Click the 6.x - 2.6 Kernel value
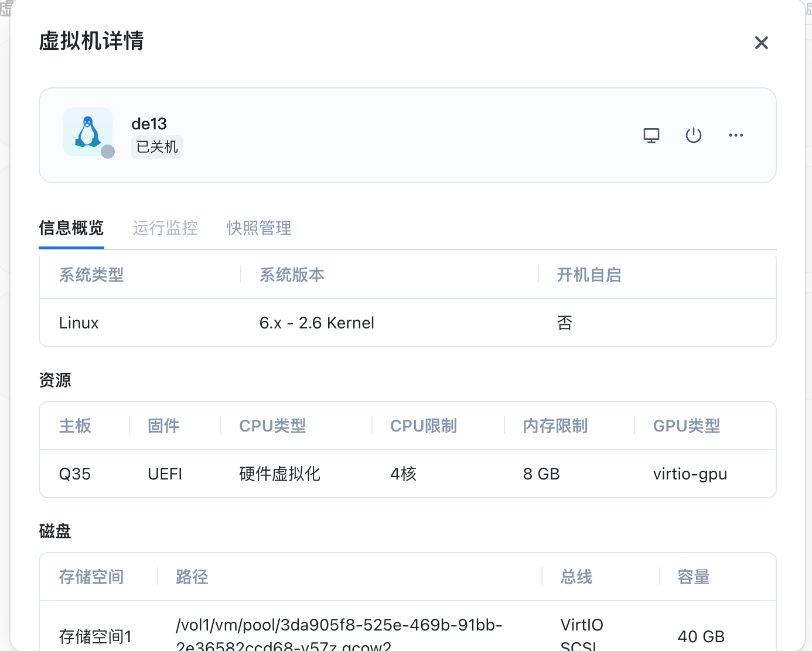 [316, 323]
